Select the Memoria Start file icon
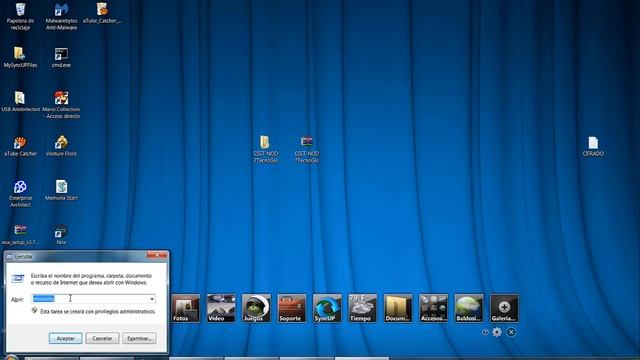The width and height of the screenshot is (640, 360). (x=61, y=190)
